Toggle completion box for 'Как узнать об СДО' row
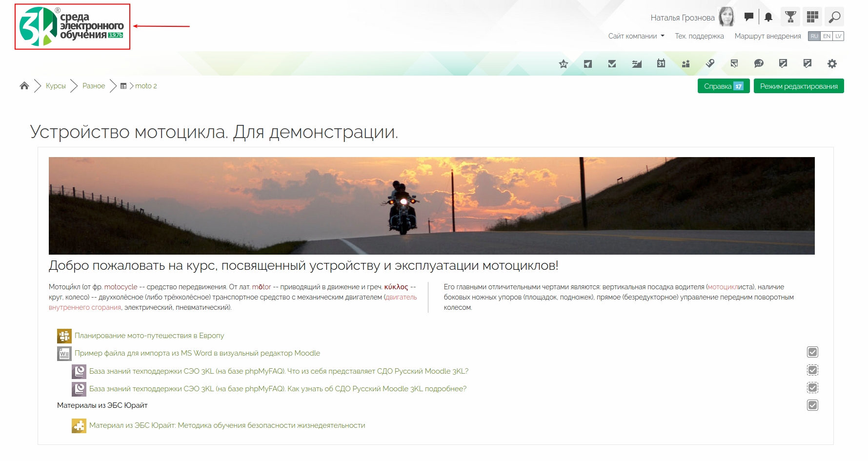868x461 pixels. click(812, 388)
